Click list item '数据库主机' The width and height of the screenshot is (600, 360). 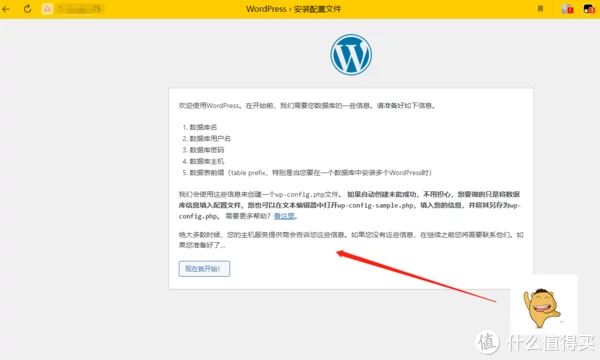207,161
